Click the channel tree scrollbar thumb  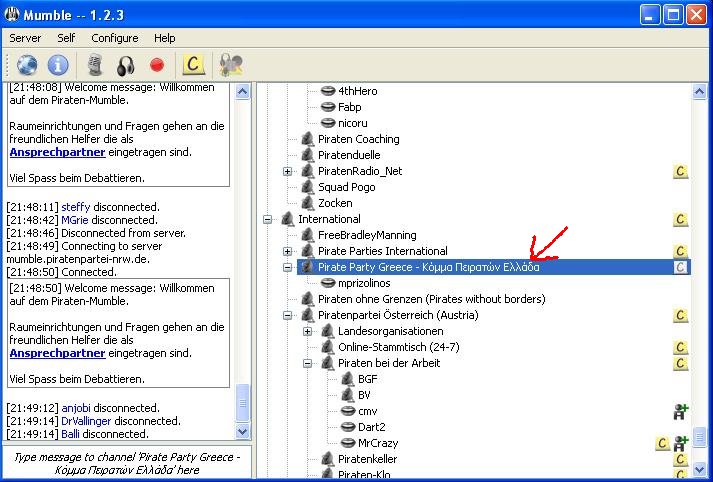(x=699, y=437)
